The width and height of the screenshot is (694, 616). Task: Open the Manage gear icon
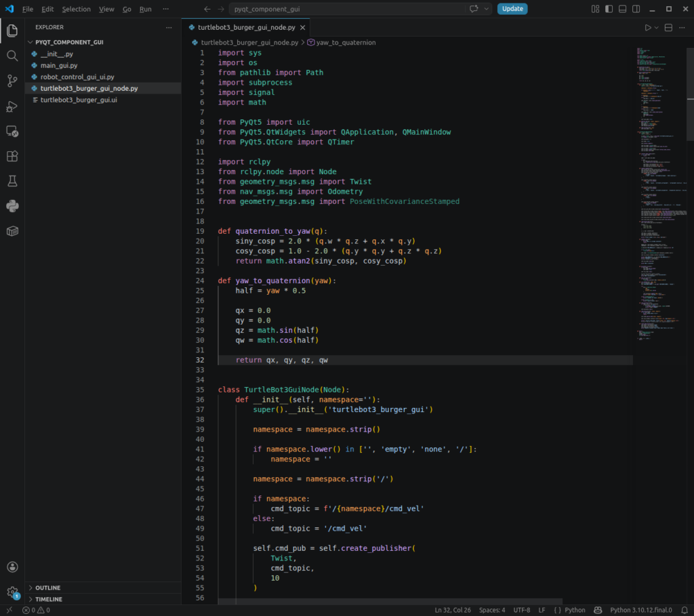(x=12, y=592)
